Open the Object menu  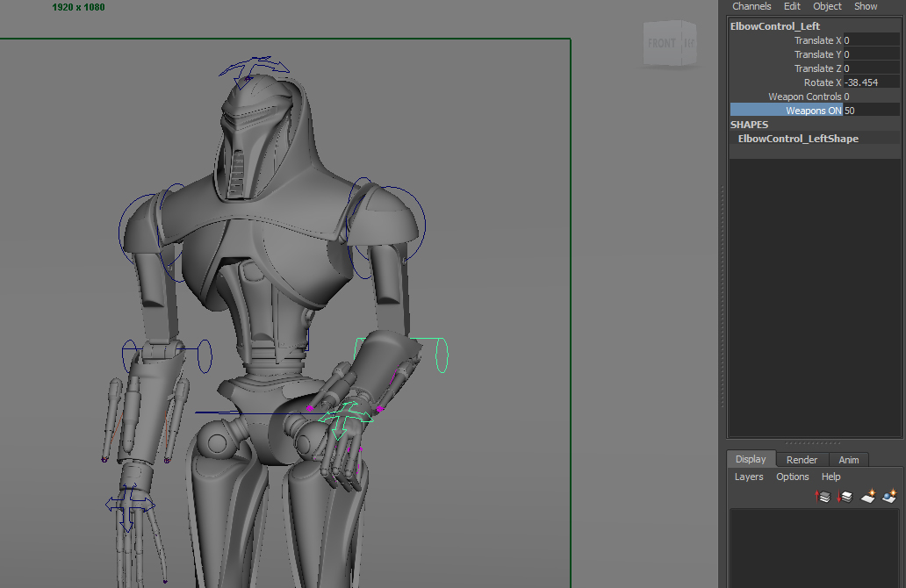pyautogui.click(x=826, y=6)
